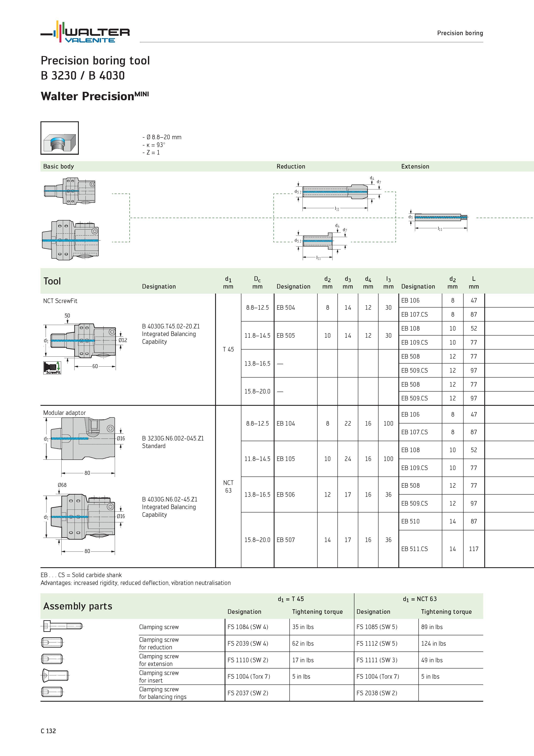Click part "FS 2038 (SW 2)"
The width and height of the screenshot is (534, 756).
(377, 693)
